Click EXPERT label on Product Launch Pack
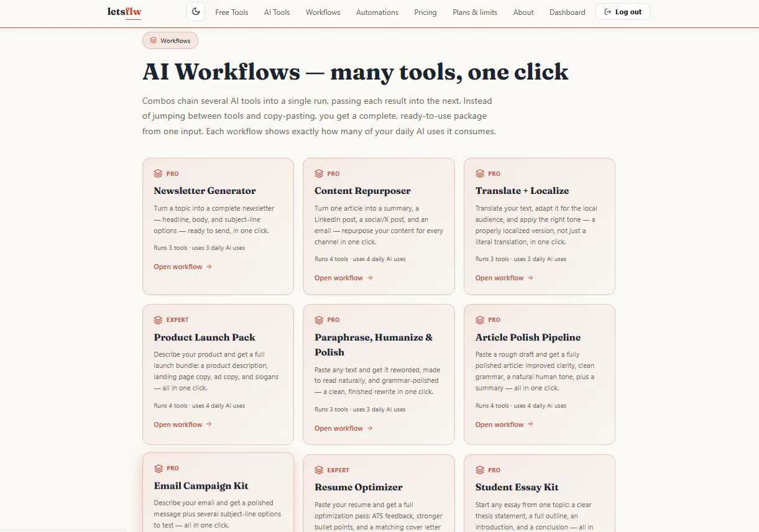The width and height of the screenshot is (759, 532). (177, 320)
